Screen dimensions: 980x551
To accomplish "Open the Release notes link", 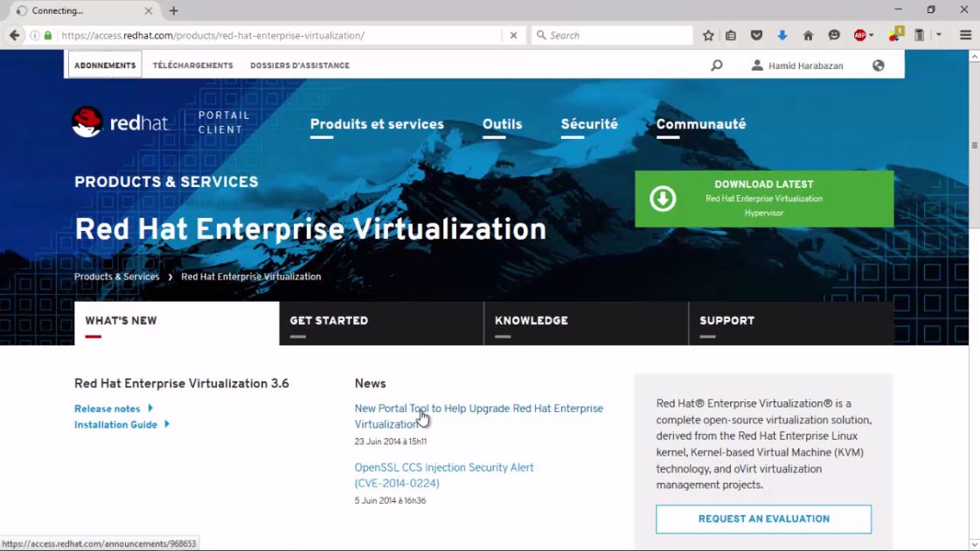I will 108,408.
